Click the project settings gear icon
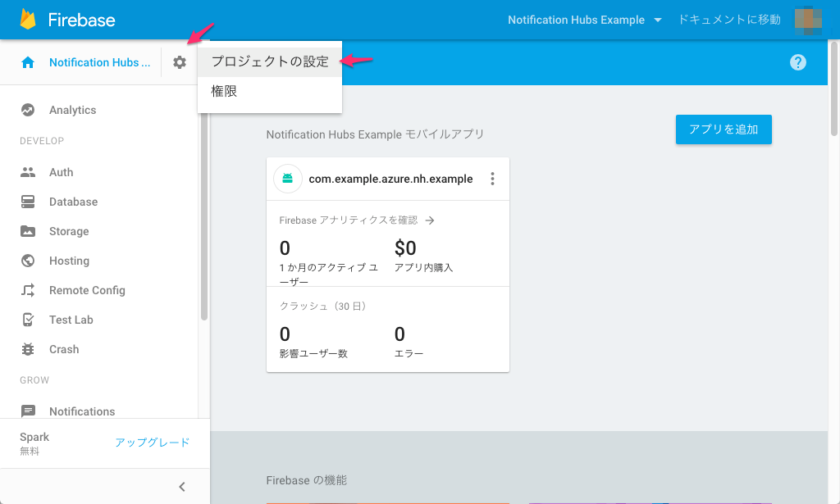 pyautogui.click(x=179, y=61)
